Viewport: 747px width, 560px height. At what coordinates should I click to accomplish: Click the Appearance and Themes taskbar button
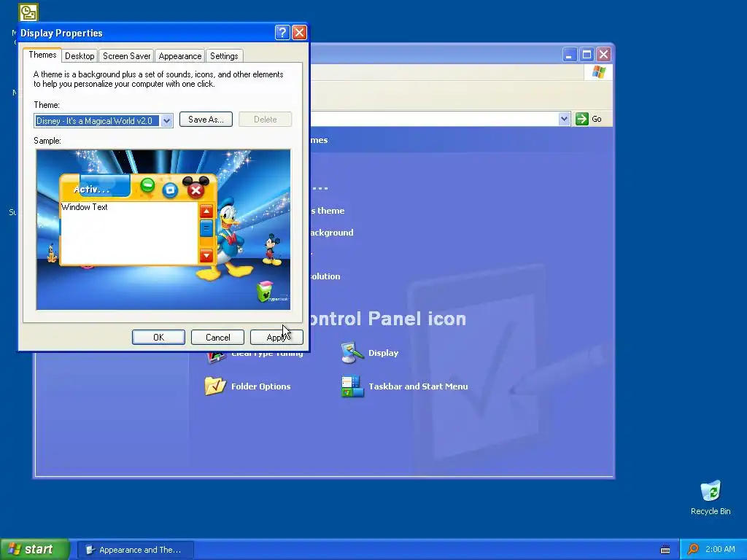135,550
